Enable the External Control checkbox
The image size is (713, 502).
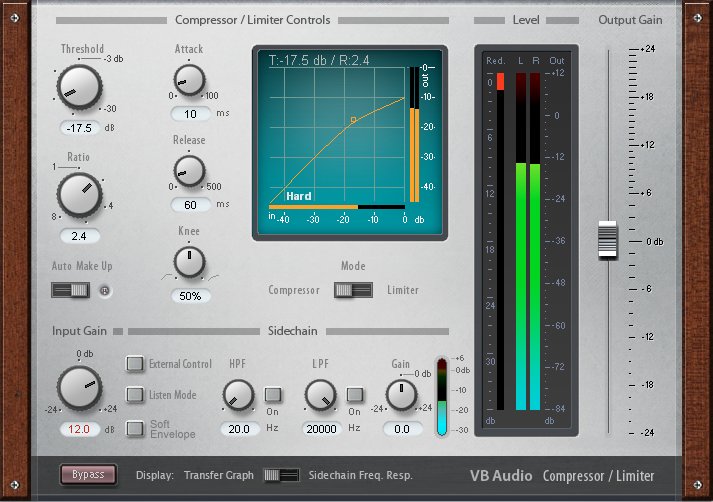(135, 364)
